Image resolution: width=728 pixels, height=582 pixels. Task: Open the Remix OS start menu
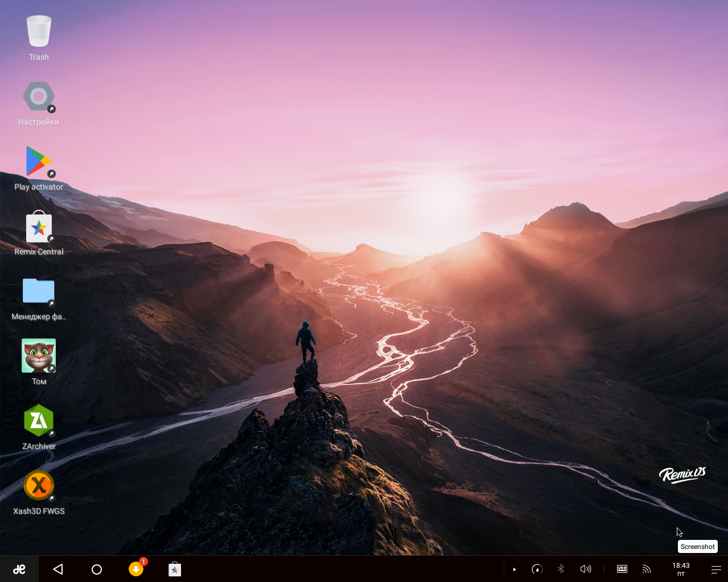(19, 569)
